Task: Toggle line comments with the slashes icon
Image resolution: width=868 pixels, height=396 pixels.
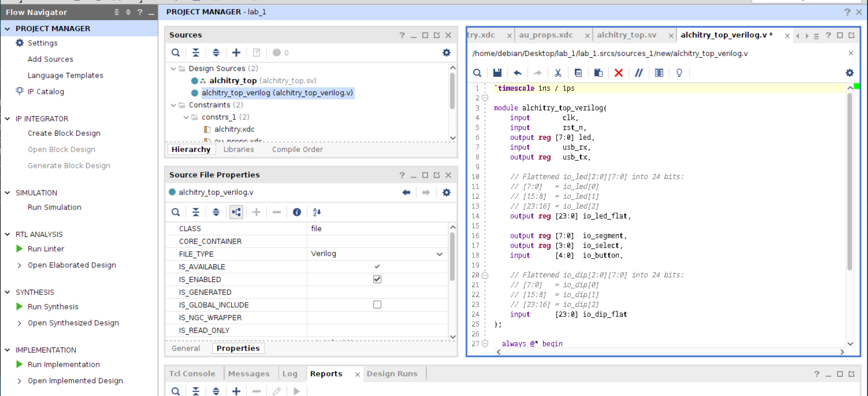Action: (x=639, y=73)
